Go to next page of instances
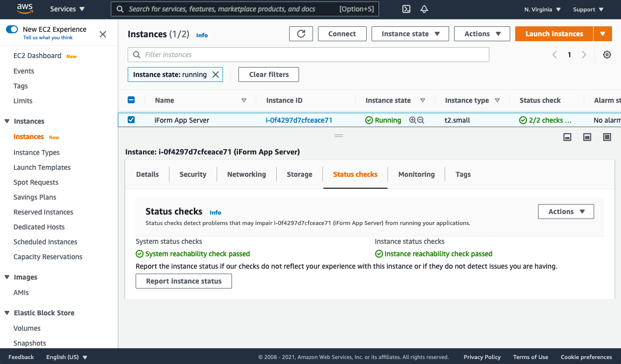621x364 pixels. [584, 55]
